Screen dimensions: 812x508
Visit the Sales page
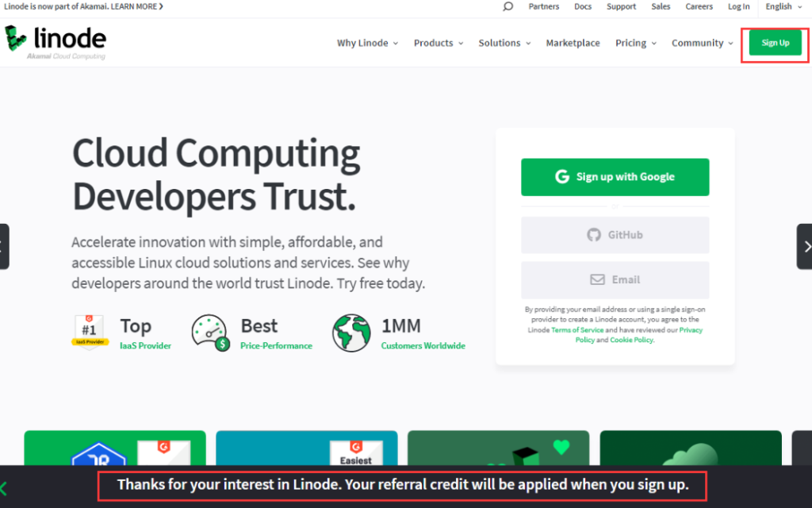[661, 6]
